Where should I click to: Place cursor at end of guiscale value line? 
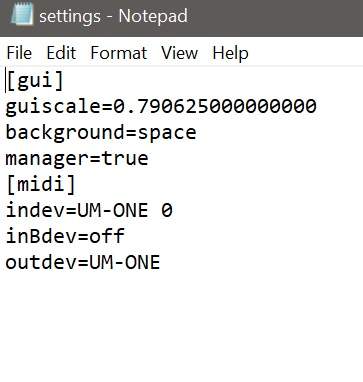tap(317, 106)
